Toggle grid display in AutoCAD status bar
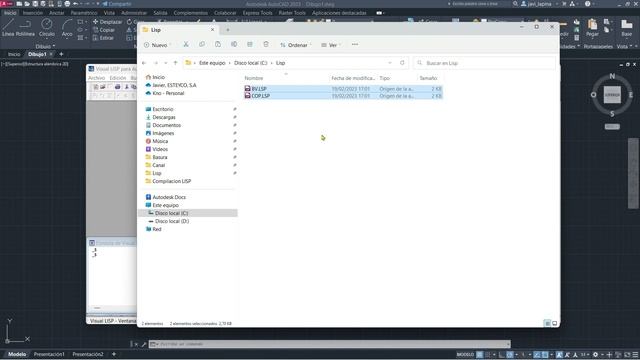640x360 pixels. click(x=480, y=355)
